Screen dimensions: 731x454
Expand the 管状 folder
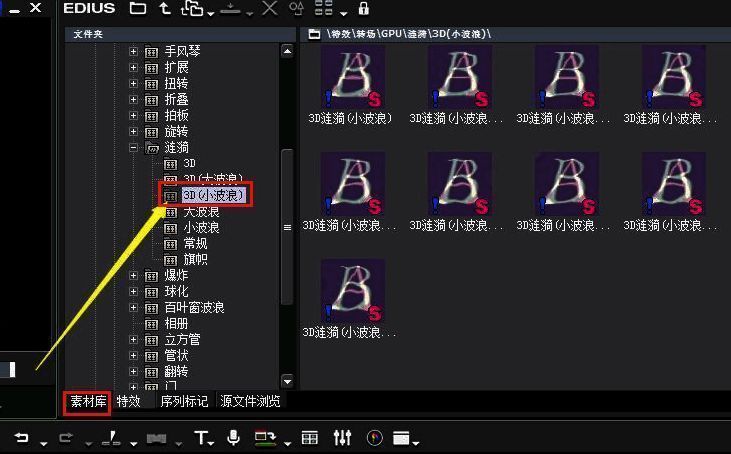133,356
